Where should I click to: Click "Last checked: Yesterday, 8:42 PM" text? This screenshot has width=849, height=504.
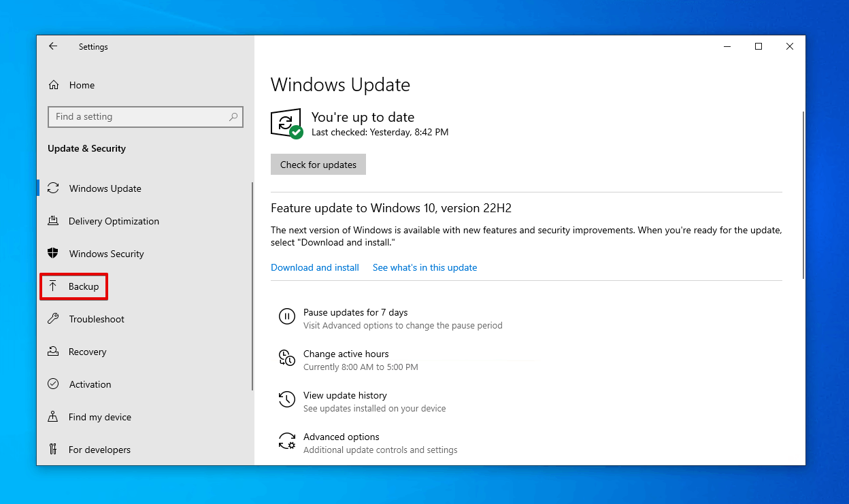pos(380,132)
